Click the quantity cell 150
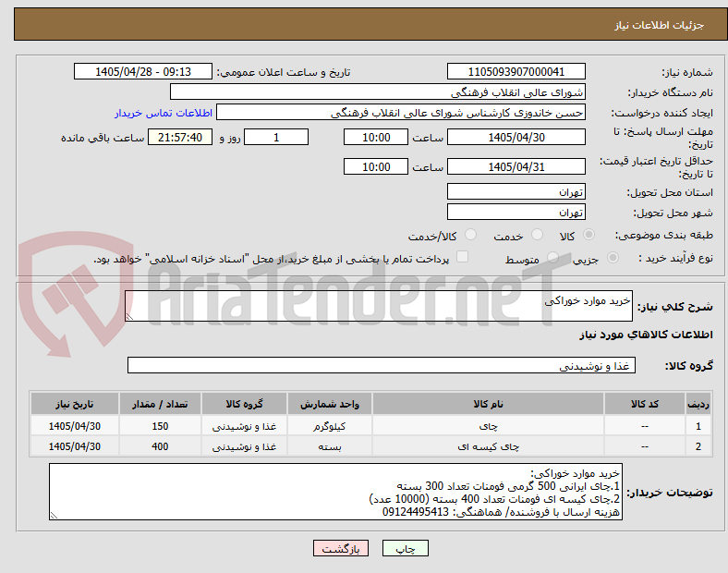This screenshot has height=573, width=728. [160, 426]
